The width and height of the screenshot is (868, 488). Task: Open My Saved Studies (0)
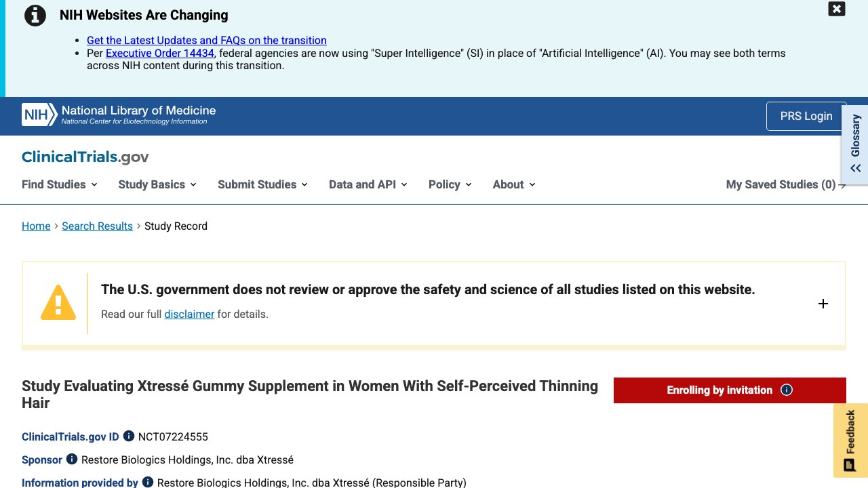pos(786,184)
